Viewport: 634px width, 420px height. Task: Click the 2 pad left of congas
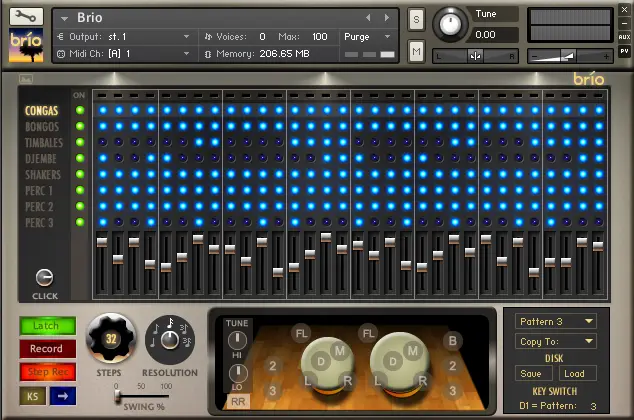point(273,366)
